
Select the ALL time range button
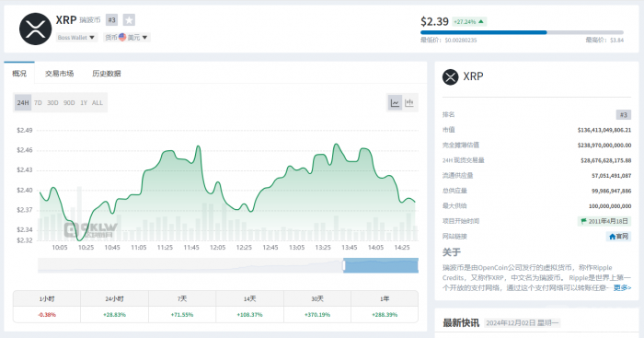tap(98, 103)
